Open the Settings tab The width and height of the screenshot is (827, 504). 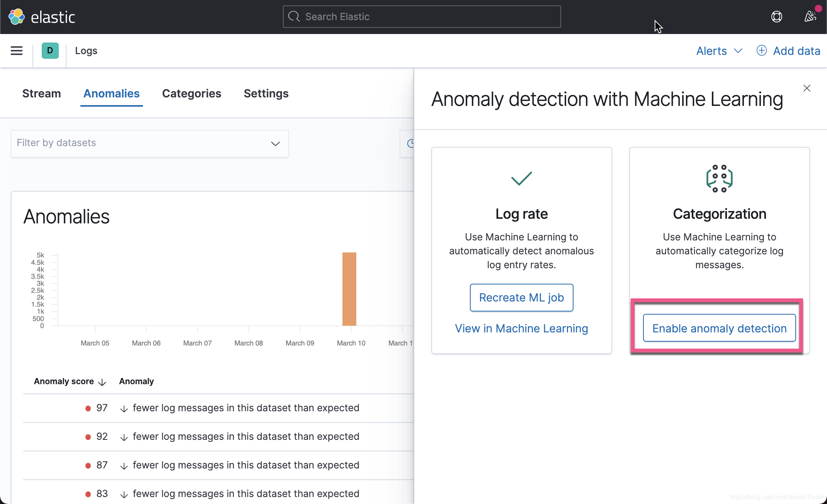[266, 94]
